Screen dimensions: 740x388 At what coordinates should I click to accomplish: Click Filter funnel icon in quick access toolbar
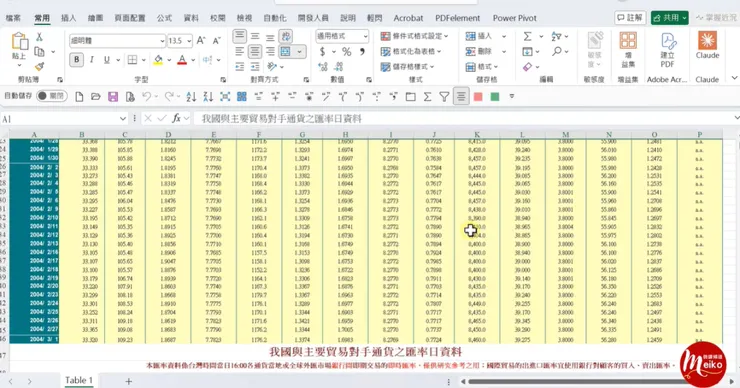tap(444, 97)
